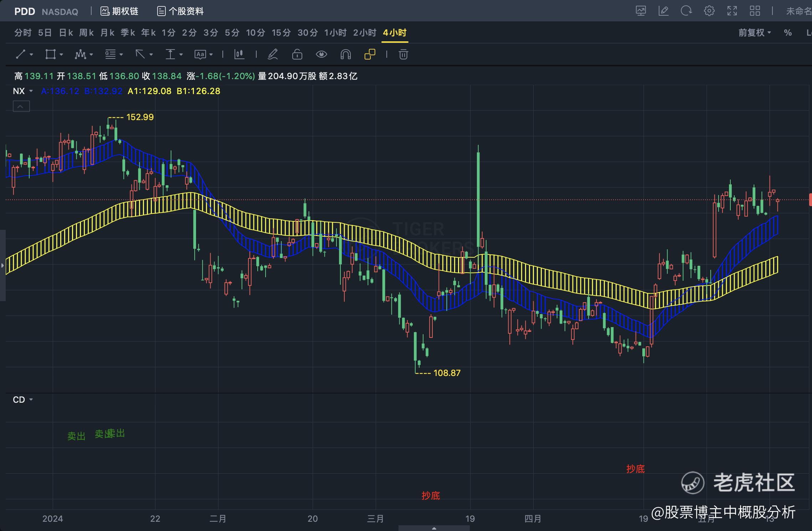Open the 期权链 options chain
This screenshot has height=531, width=812.
(119, 11)
